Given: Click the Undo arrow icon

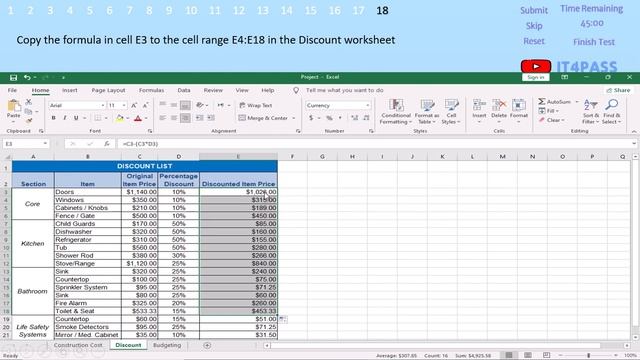Looking at the screenshot, I should tap(27, 77).
